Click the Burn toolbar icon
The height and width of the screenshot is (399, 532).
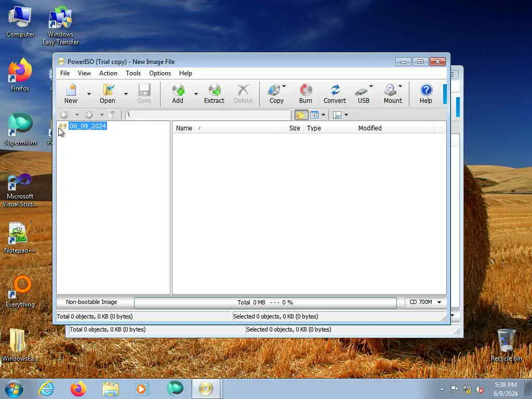tap(305, 94)
